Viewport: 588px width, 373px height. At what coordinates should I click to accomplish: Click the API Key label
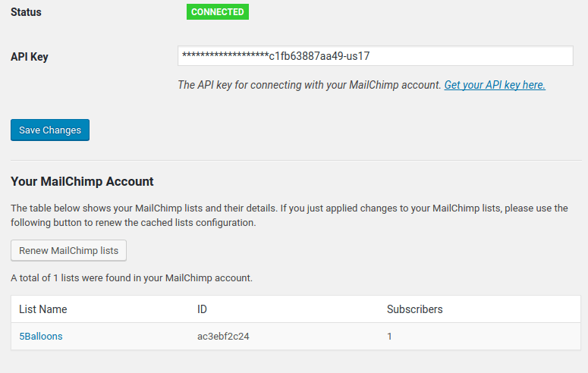(x=30, y=57)
